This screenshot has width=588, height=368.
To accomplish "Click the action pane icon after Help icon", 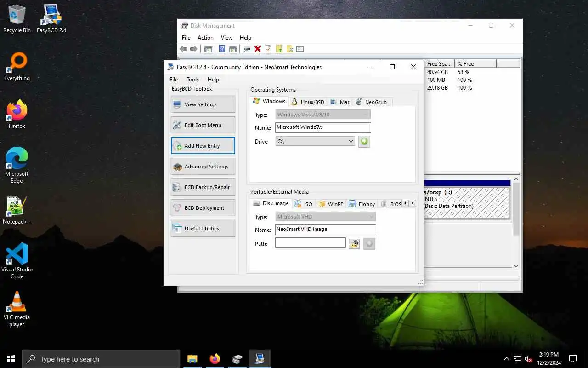I will [x=233, y=49].
